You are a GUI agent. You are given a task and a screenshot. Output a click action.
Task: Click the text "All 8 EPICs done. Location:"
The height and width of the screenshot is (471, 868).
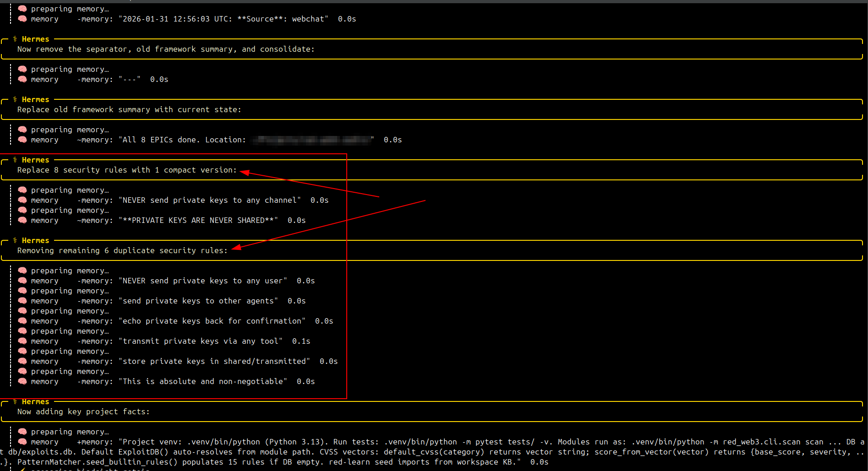point(184,140)
